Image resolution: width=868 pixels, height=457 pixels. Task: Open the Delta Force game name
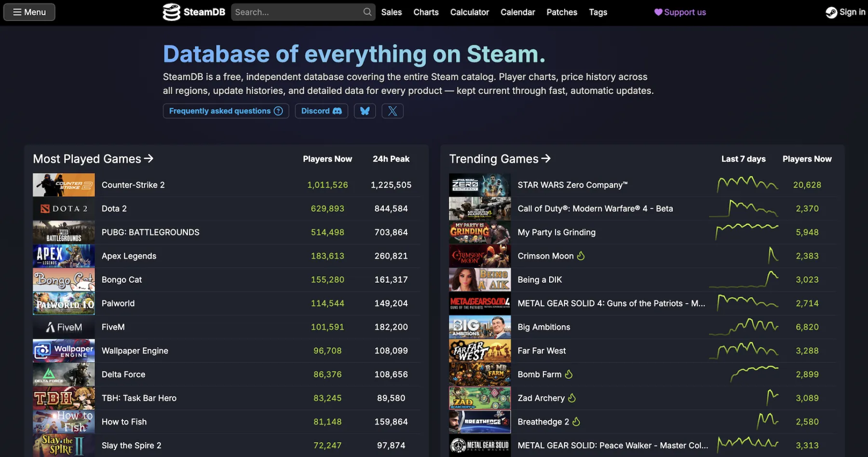click(123, 375)
